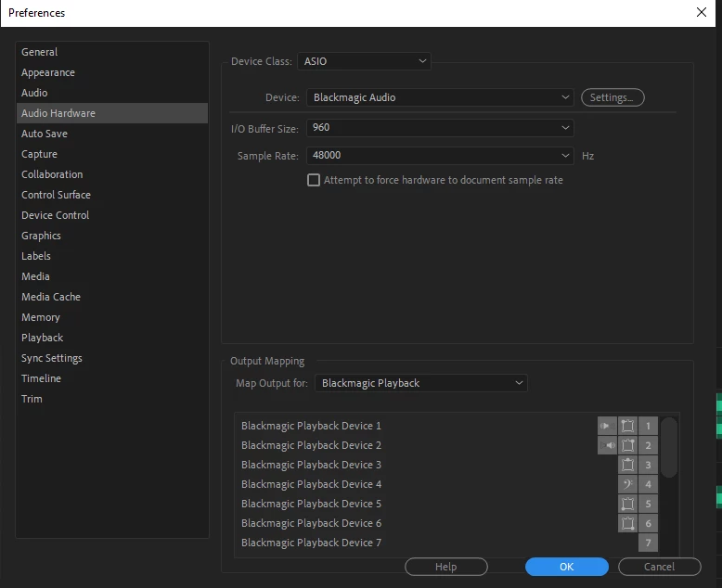
Task: Click channel number 6 box
Action: coord(648,523)
